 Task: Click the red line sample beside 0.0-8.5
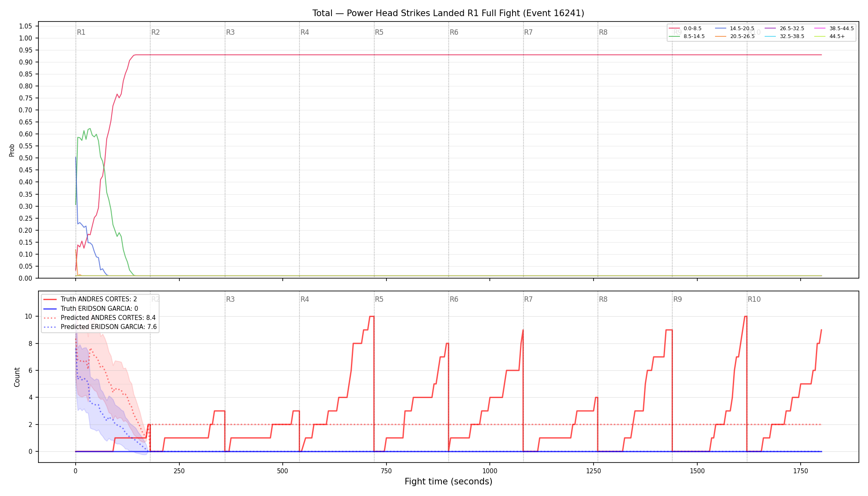(675, 29)
